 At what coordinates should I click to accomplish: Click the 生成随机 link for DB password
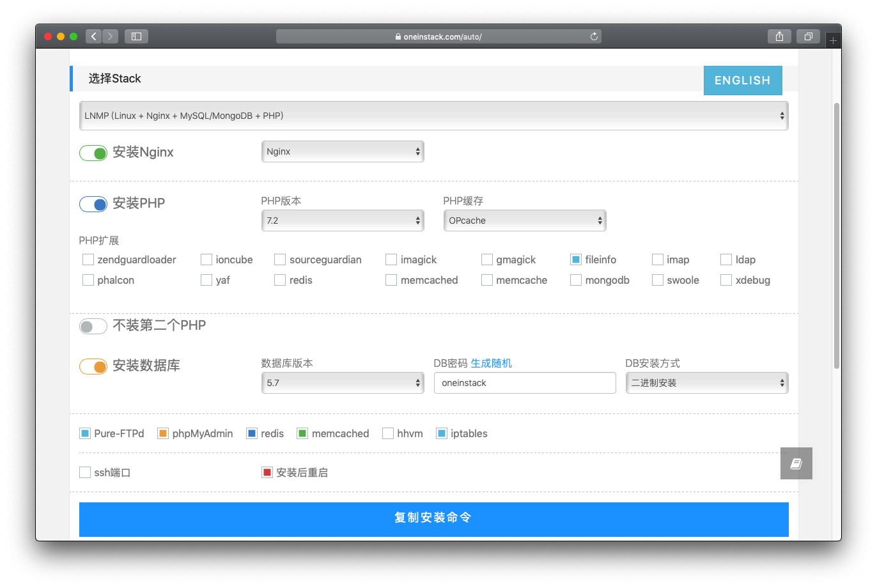point(491,363)
